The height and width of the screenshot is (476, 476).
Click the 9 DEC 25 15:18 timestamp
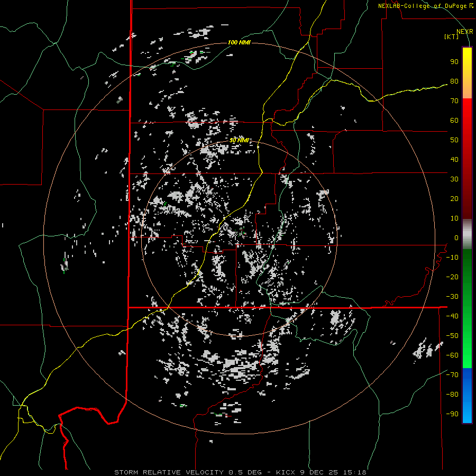[333, 472]
